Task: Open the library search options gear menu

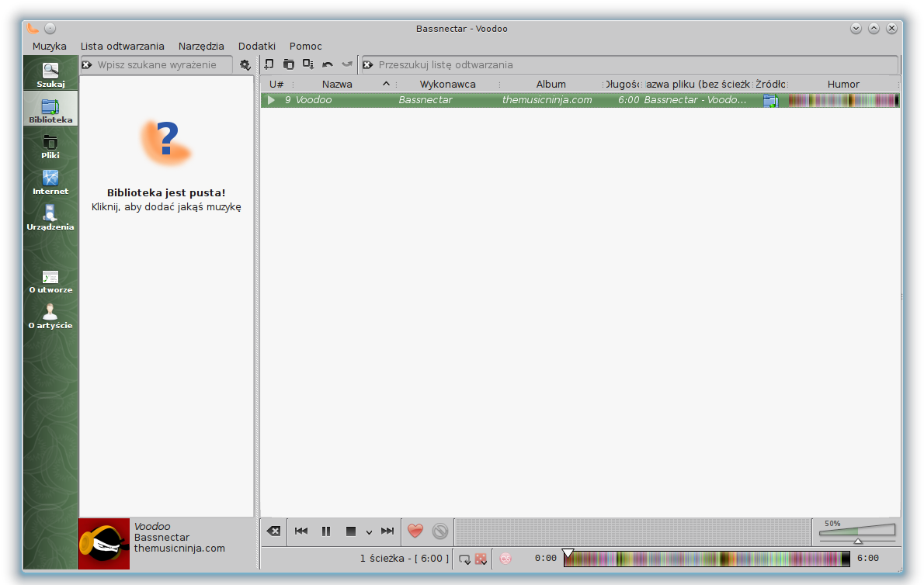Action: pos(245,65)
